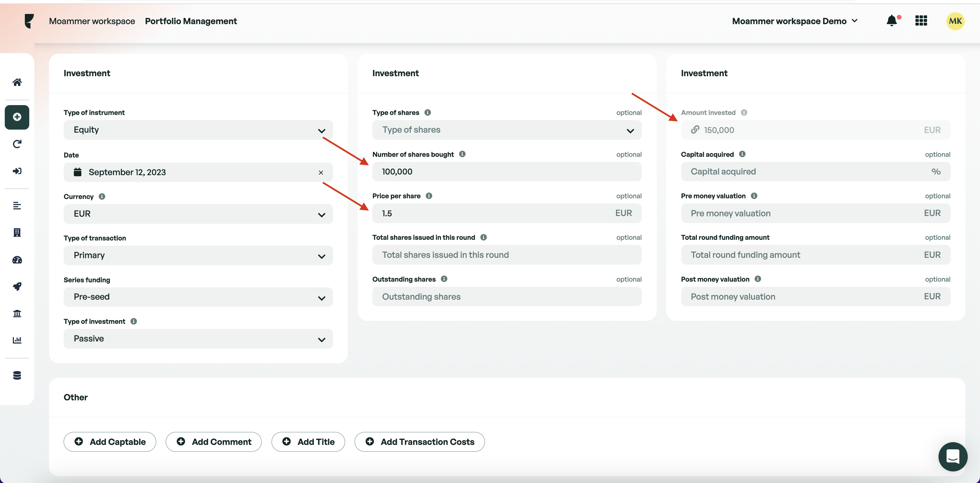The width and height of the screenshot is (980, 483).
Task: Focus Capital acquired percentage field
Action: pyautogui.click(x=816, y=172)
